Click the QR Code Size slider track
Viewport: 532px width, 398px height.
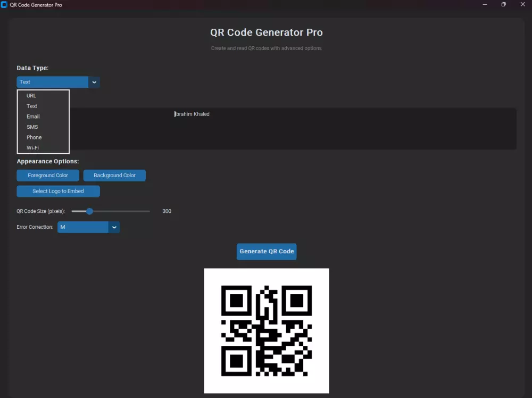pyautogui.click(x=111, y=211)
